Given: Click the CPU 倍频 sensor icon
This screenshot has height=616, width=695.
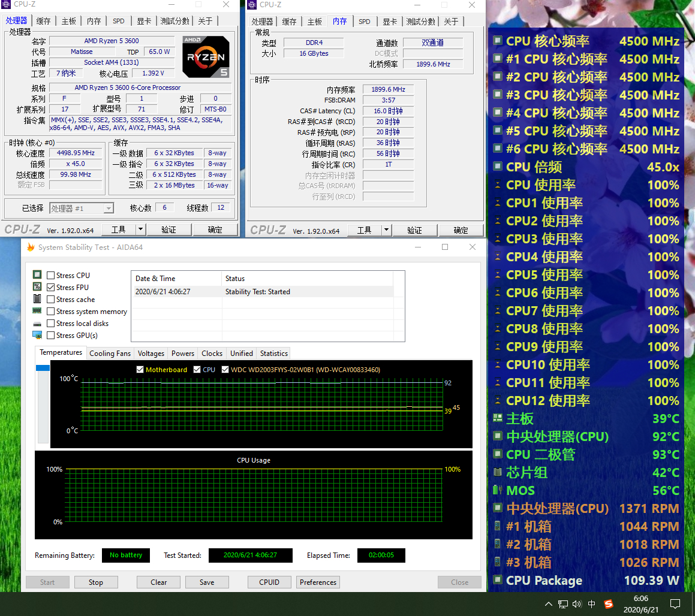Looking at the screenshot, I should tap(498, 167).
